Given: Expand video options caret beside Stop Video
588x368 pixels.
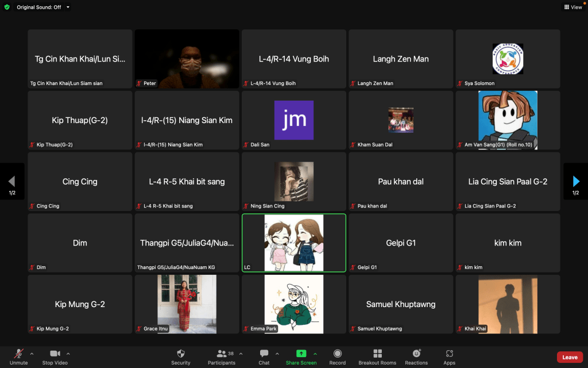Looking at the screenshot, I should [x=68, y=354].
